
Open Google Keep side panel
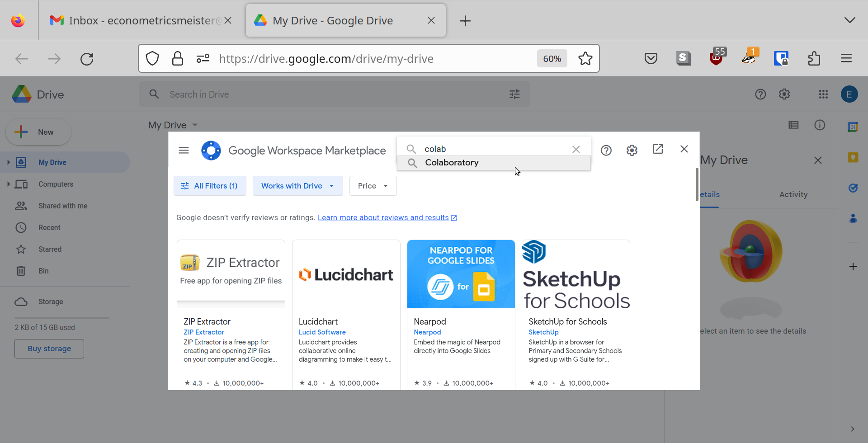[x=853, y=157]
